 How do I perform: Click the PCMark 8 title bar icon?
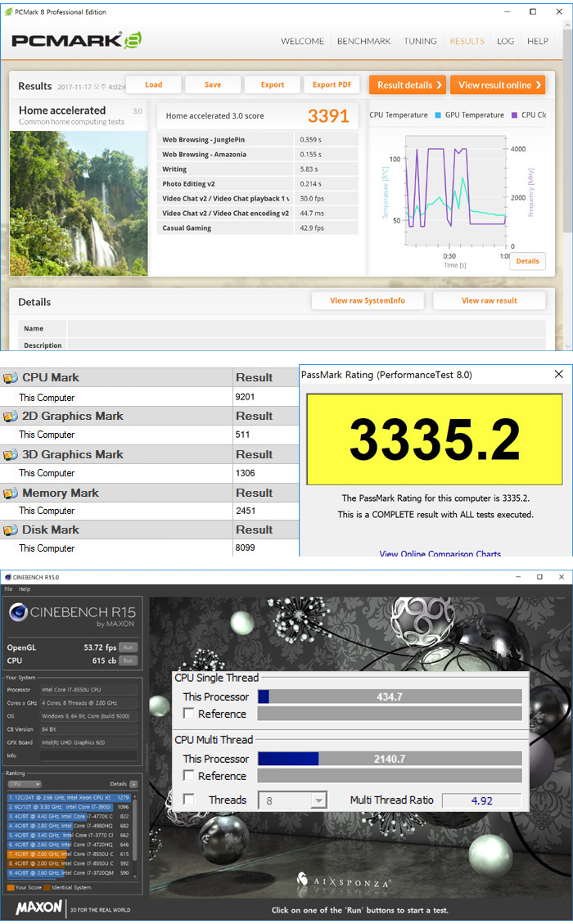[9, 12]
